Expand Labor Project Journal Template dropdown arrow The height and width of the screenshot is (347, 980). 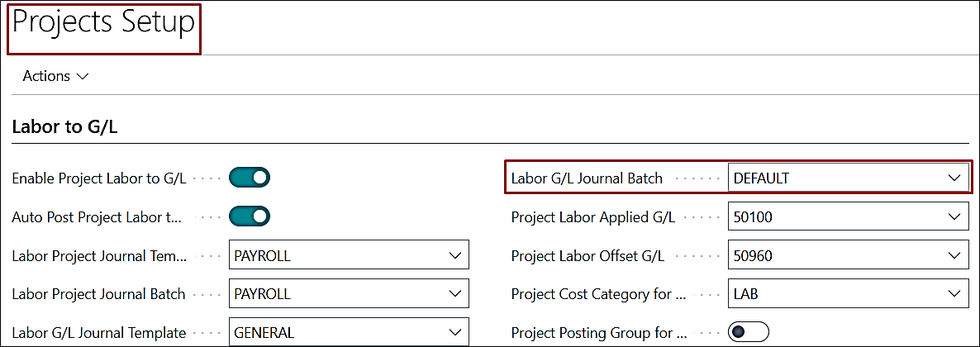(x=454, y=256)
